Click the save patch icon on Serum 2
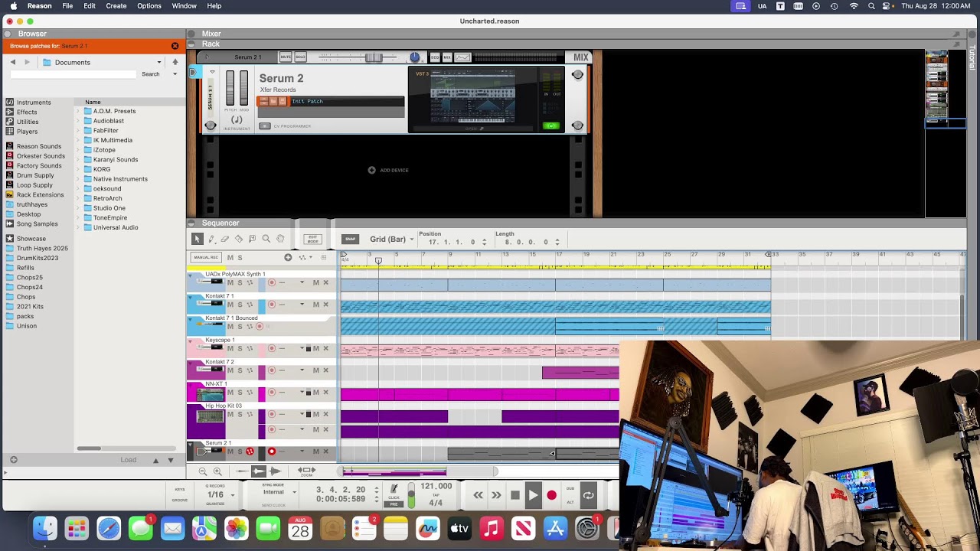Screen dimensions: 980x551 click(x=282, y=101)
